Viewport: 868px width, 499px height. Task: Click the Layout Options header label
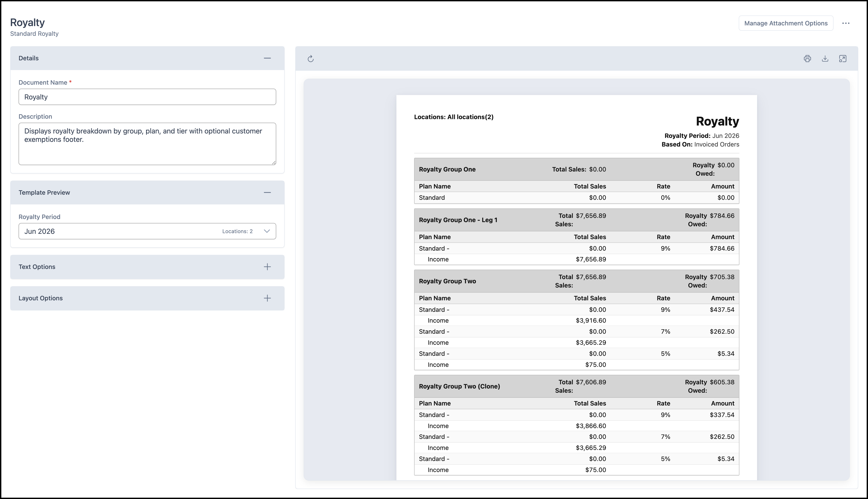click(x=40, y=298)
